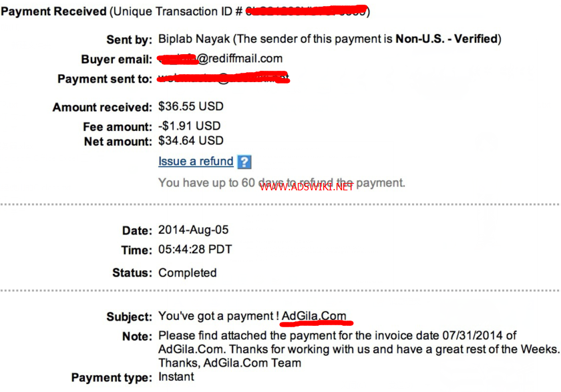Open the blue question mark help icon
The width and height of the screenshot is (561, 392).
point(244,162)
